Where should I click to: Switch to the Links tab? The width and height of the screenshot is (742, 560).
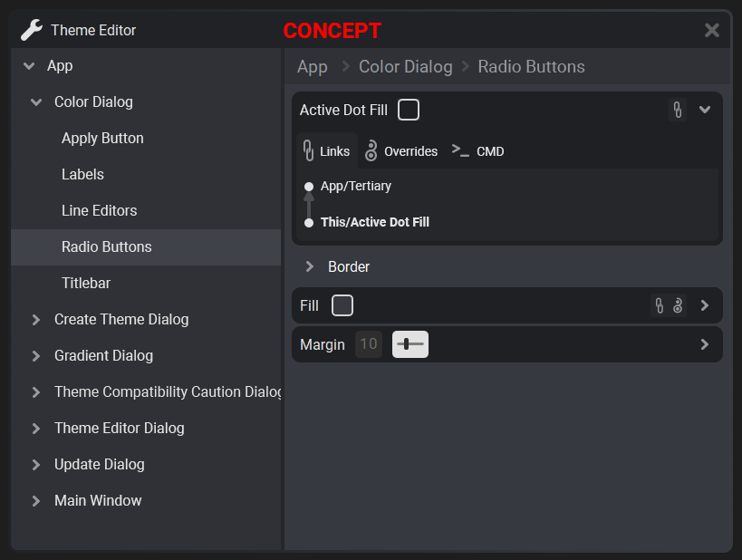(326, 151)
